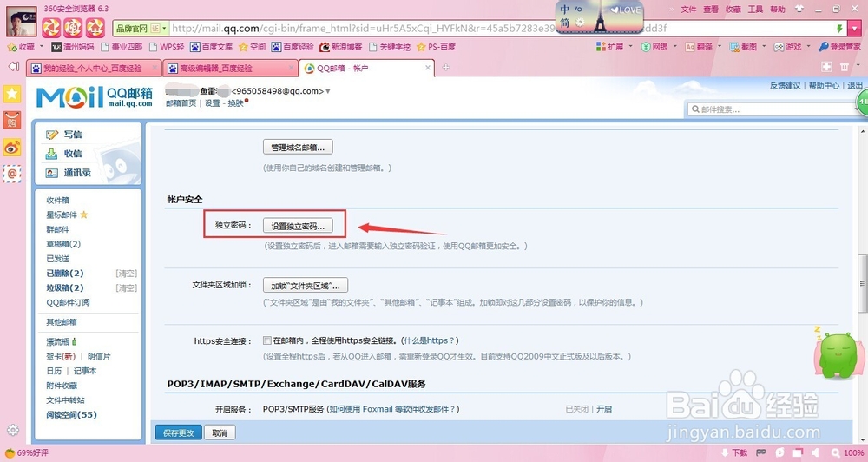Image resolution: width=868 pixels, height=462 pixels.
Task: Open the 登录管家 login manager
Action: point(839,47)
